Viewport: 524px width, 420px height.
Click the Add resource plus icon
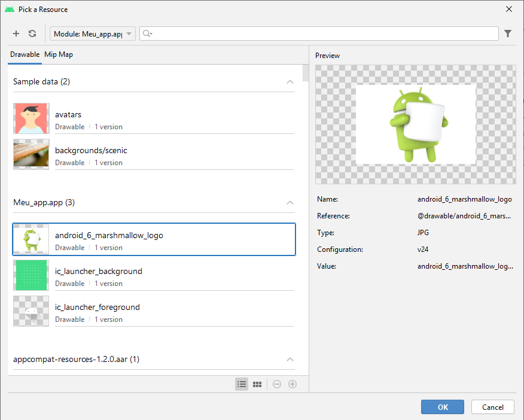tap(16, 34)
